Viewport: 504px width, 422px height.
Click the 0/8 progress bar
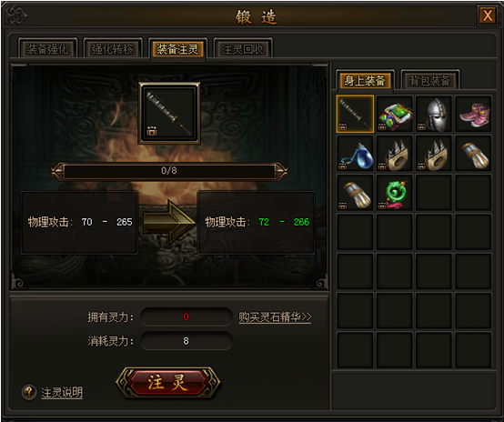(x=169, y=171)
